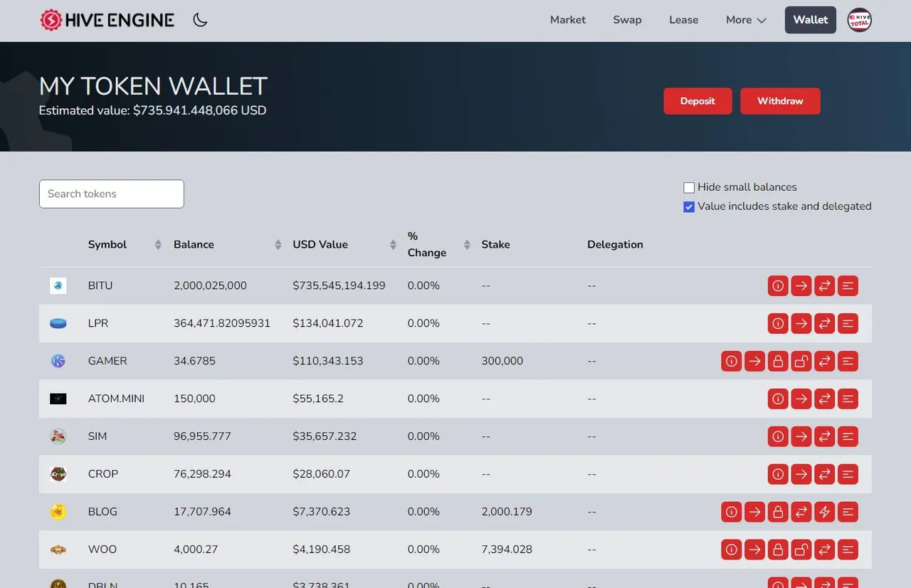Show token info for SIM
Viewport: 911px width, 588px height.
click(x=778, y=437)
